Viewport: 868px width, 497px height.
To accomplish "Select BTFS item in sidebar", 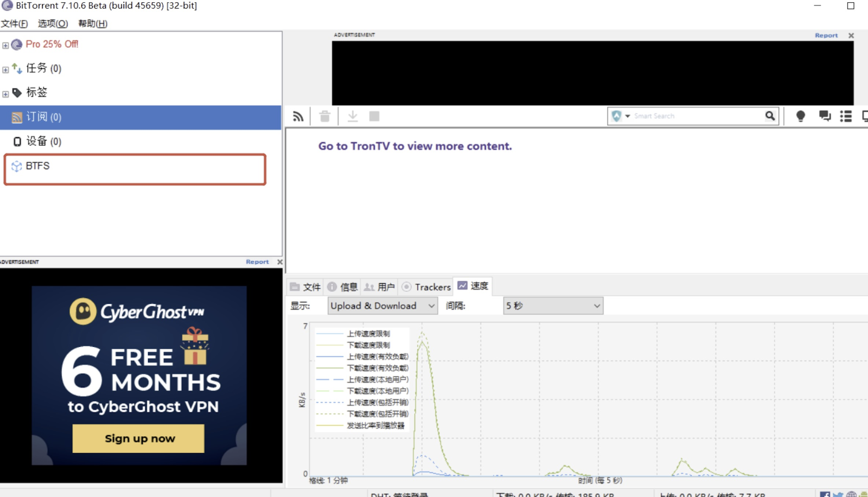I will [x=37, y=166].
